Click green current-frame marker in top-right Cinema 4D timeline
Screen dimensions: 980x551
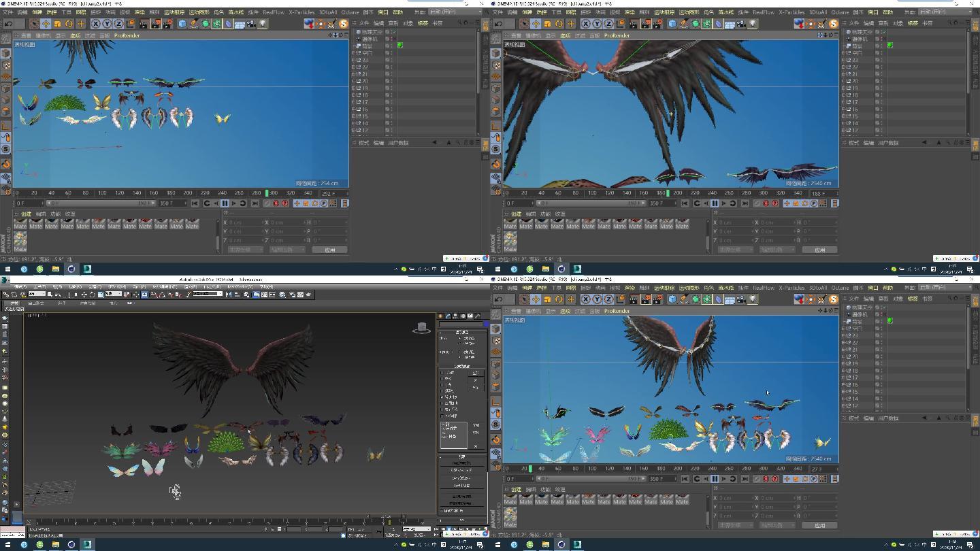coord(668,193)
